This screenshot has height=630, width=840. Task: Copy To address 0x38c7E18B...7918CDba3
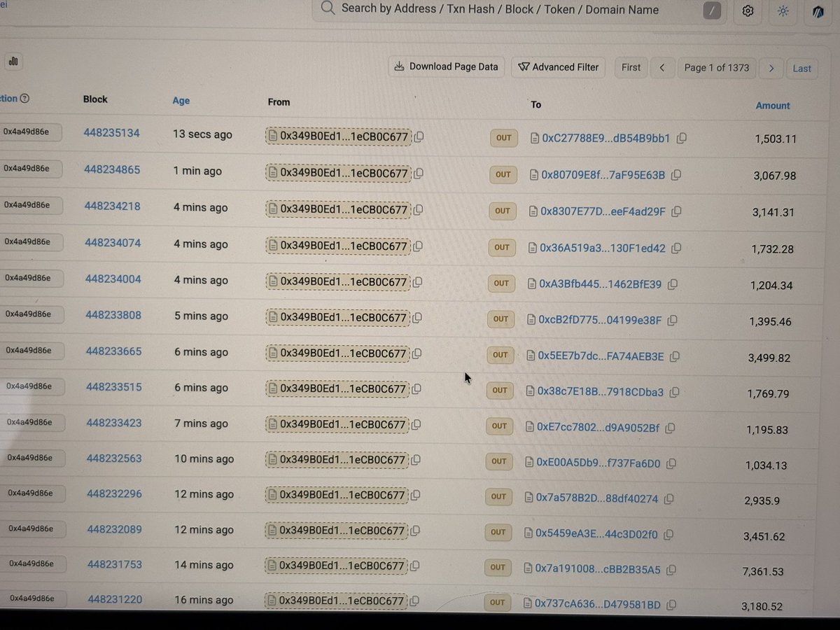(675, 392)
